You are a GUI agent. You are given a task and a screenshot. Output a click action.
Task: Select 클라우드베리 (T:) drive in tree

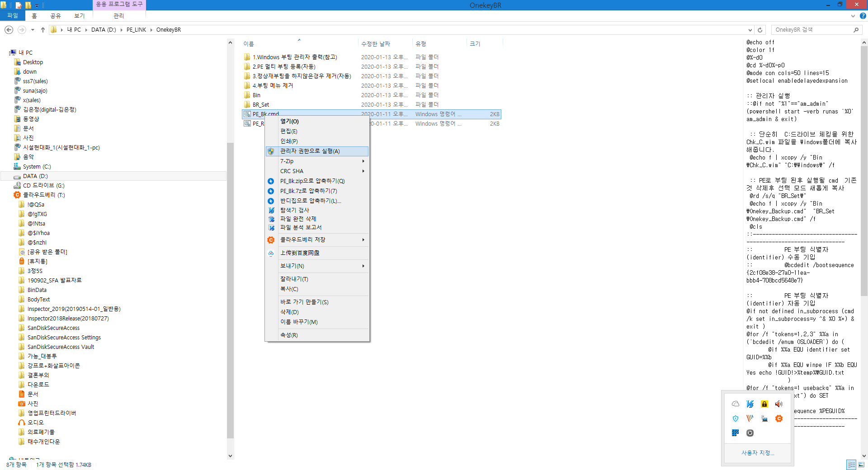[x=44, y=195]
